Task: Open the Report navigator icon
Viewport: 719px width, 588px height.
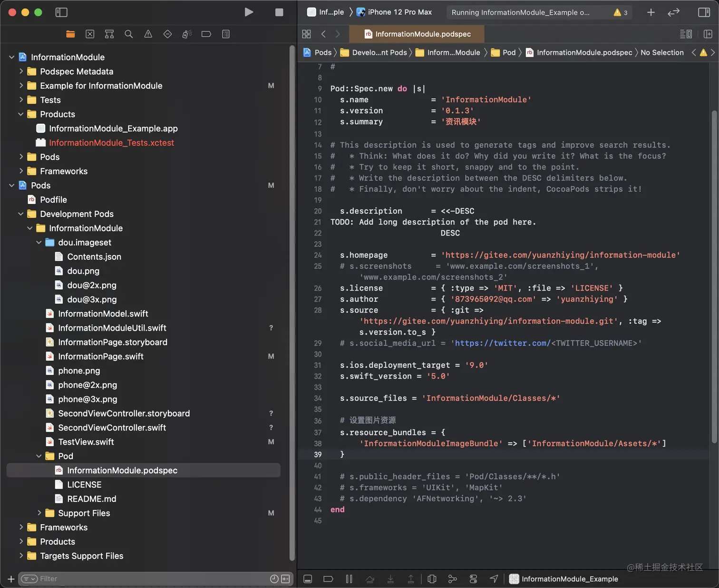Action: 226,34
